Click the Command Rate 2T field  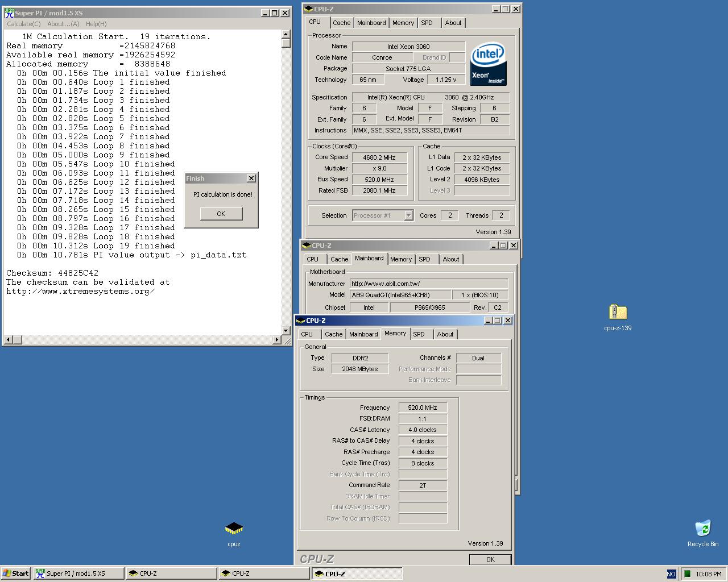click(x=423, y=485)
